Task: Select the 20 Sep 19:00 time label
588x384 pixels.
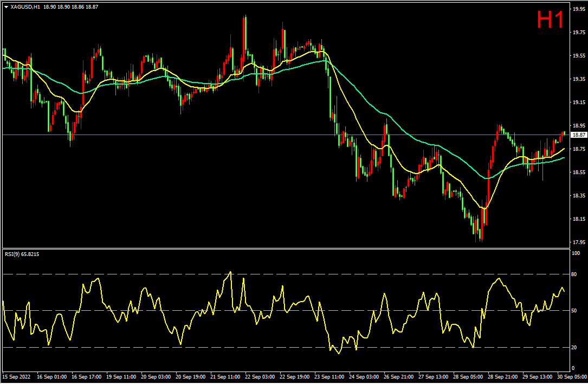Action: tap(191, 376)
